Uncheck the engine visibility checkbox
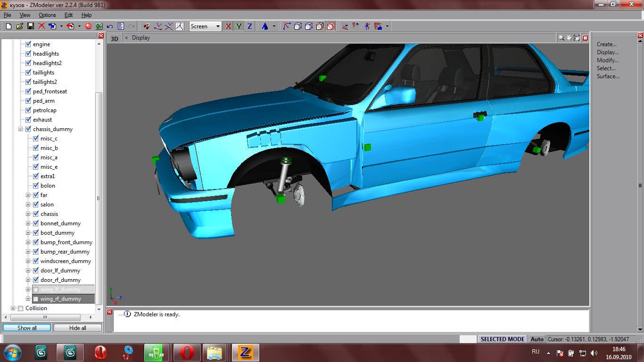The image size is (644, 362). (x=28, y=44)
